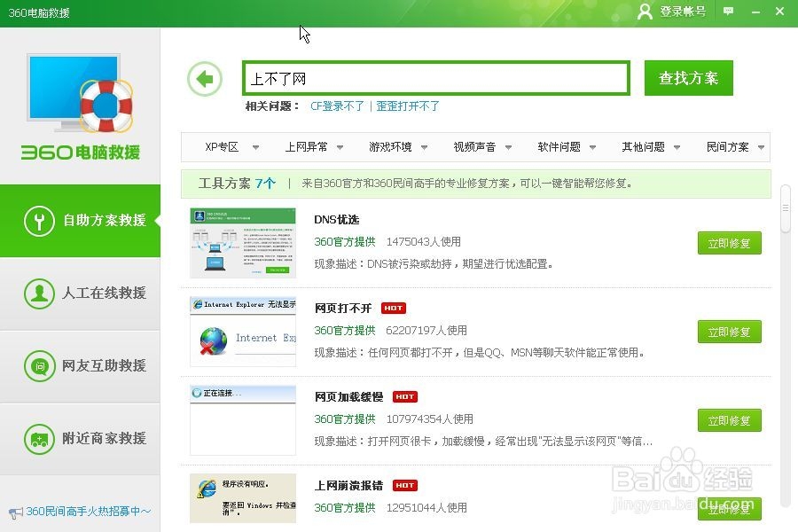Click the 107974354人使用 usage count
Viewport: 798px width, 532px height.
point(429,419)
